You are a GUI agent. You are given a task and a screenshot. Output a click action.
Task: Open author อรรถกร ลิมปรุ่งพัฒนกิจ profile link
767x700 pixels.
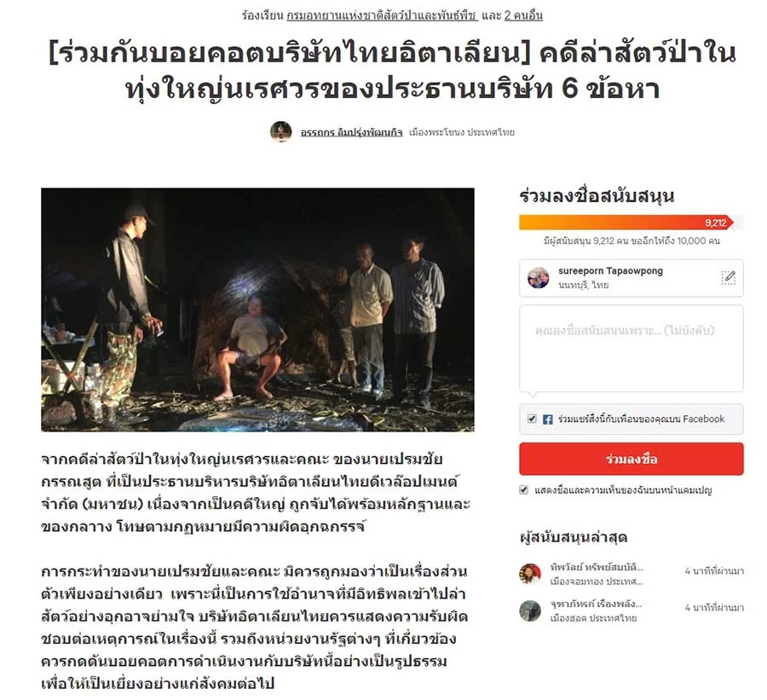coord(351,132)
